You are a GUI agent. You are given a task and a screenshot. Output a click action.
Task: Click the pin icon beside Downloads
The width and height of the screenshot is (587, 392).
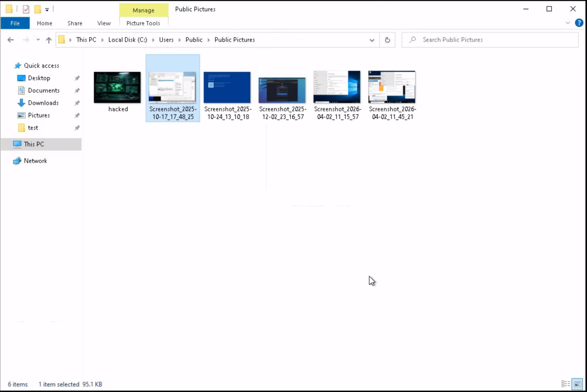coord(77,103)
